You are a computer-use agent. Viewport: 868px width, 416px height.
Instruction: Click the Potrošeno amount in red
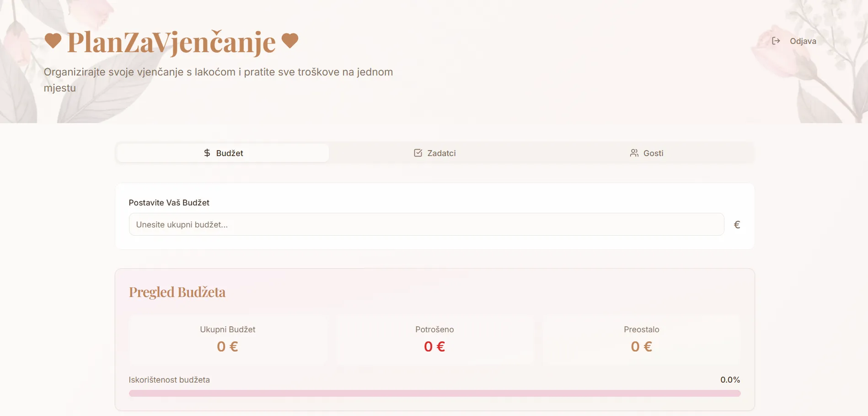point(434,346)
